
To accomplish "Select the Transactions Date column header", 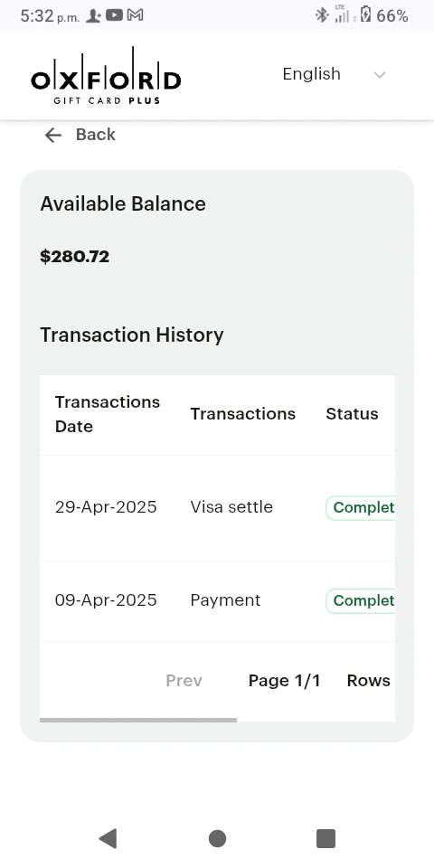I will (x=108, y=414).
